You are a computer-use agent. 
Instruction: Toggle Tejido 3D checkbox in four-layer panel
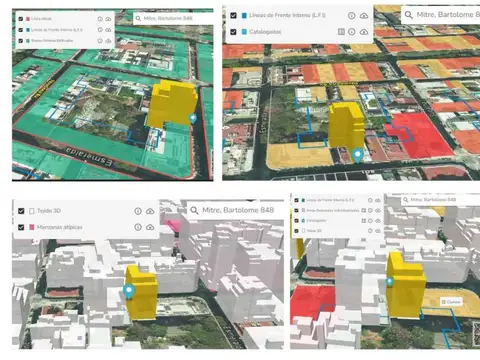tap(296, 231)
